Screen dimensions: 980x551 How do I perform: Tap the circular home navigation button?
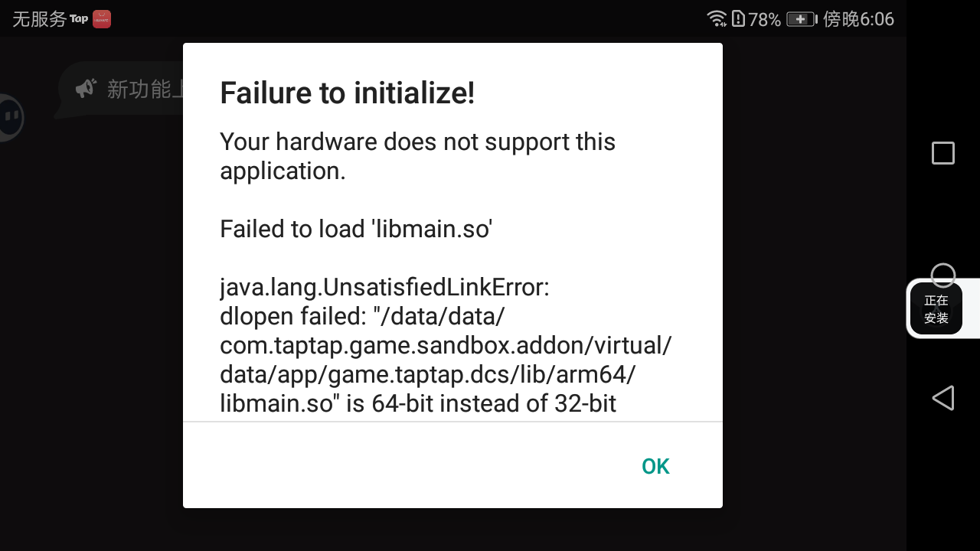[942, 275]
